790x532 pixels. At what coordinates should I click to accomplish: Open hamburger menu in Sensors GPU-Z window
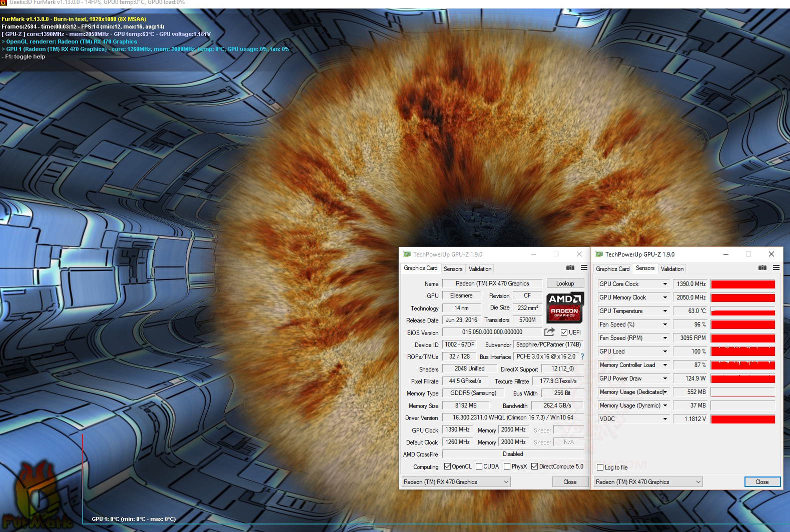pyautogui.click(x=776, y=268)
